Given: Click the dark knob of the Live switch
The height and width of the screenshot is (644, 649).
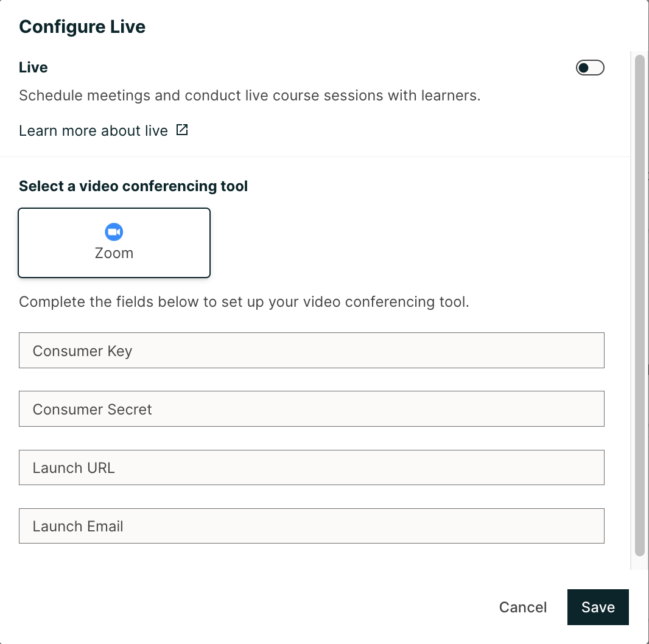Looking at the screenshot, I should coord(584,68).
